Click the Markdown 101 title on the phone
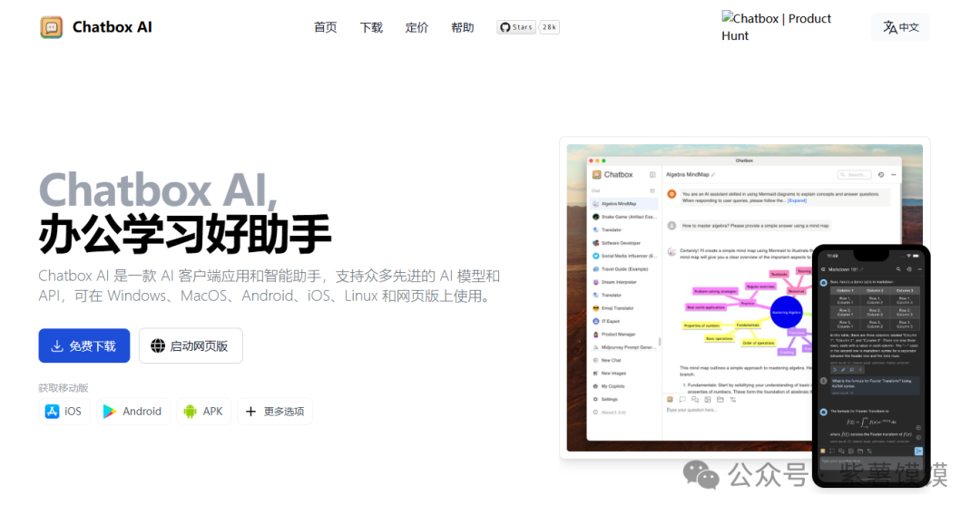The width and height of the screenshot is (980, 515). click(x=843, y=269)
